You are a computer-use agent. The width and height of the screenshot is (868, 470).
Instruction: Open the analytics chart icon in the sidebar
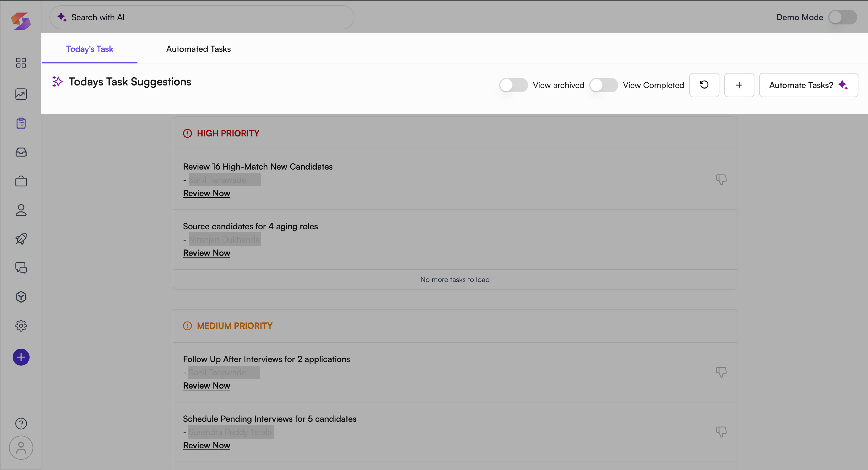pos(21,94)
